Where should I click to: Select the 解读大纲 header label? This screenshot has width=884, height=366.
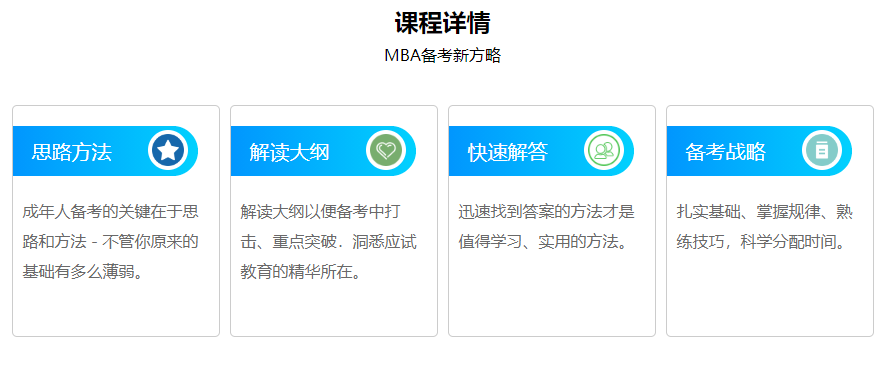[290, 152]
